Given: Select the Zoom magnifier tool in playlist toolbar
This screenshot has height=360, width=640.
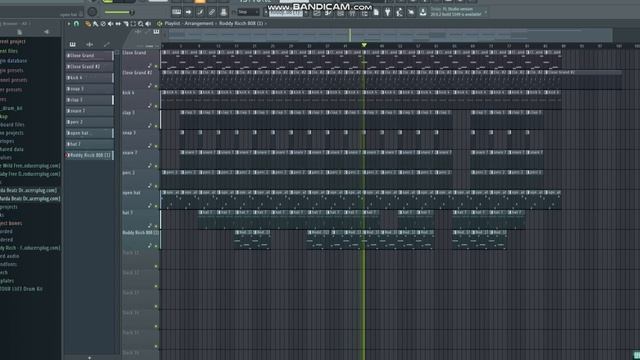Looking at the screenshot, I should (141, 24).
